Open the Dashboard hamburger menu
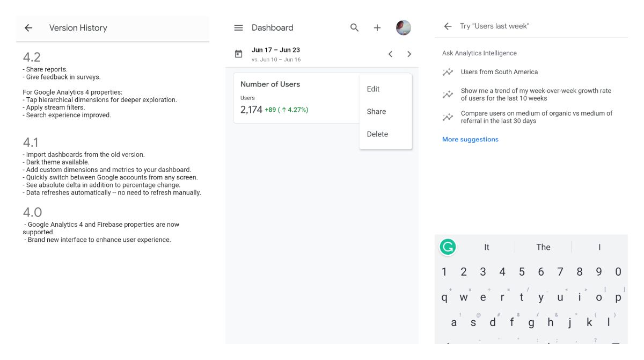Viewport: 644px width, 360px height. [x=239, y=28]
